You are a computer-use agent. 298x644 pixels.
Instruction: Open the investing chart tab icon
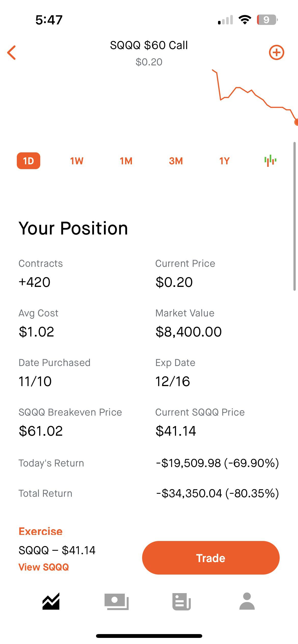click(51, 601)
